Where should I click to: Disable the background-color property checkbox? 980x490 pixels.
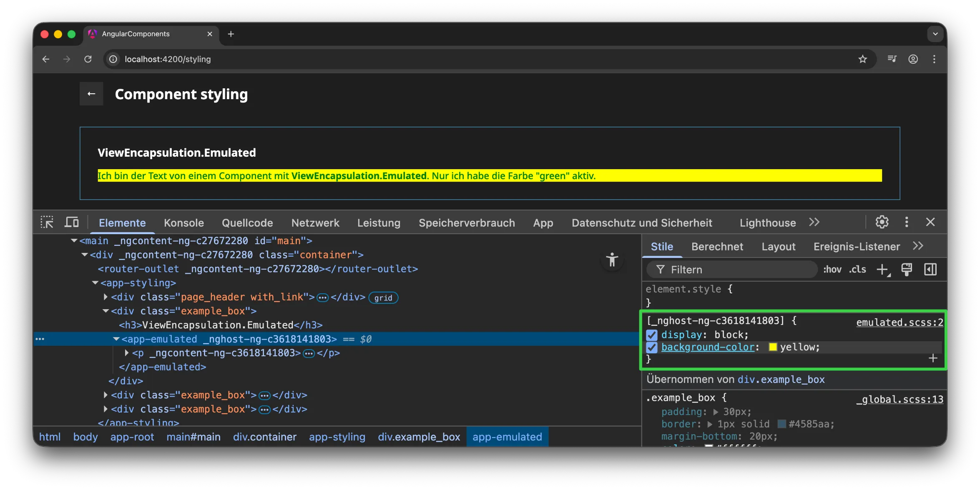[652, 347]
